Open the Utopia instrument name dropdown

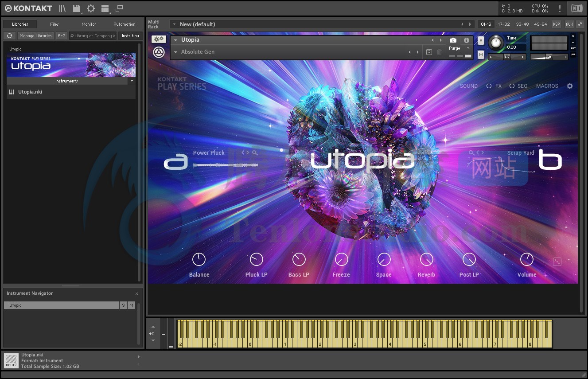click(x=176, y=40)
